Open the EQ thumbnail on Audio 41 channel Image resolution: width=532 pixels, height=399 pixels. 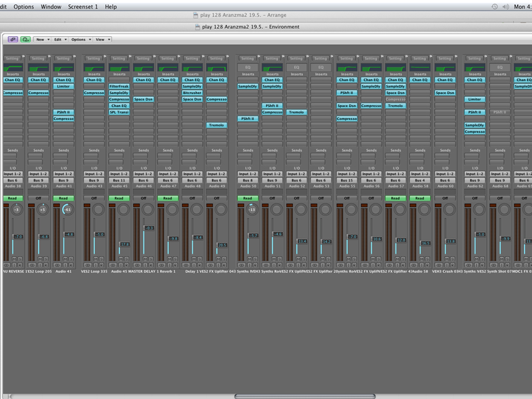click(x=63, y=68)
